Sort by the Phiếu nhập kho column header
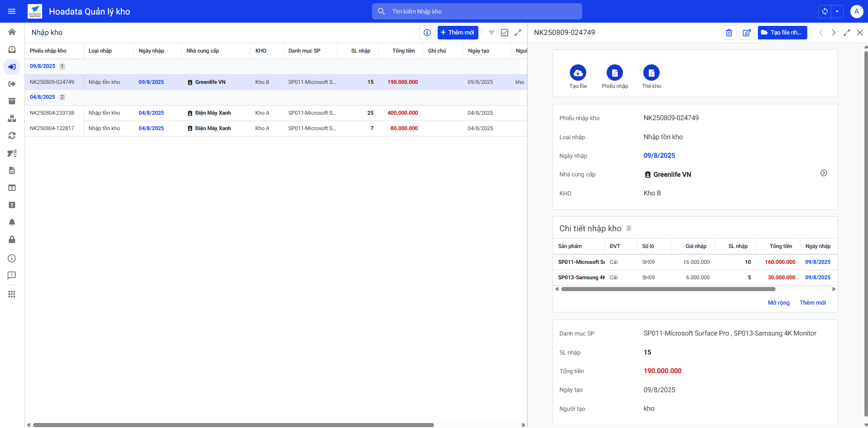 pyautogui.click(x=48, y=51)
